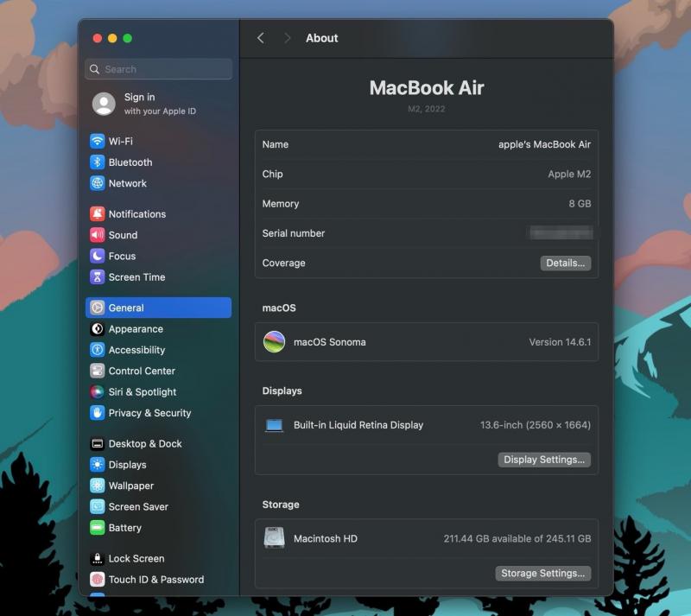Click the Network globe icon
Viewport: 691px width, 616px height.
[x=97, y=183]
